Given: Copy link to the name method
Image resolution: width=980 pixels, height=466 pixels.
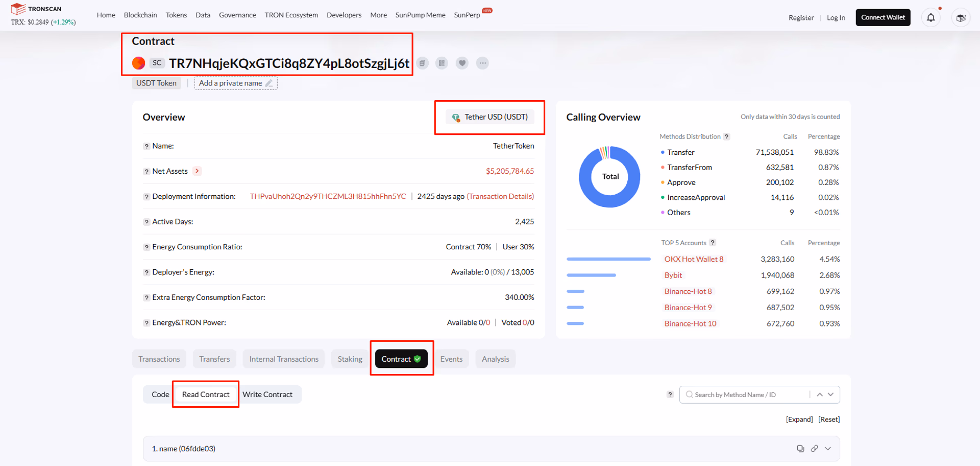Looking at the screenshot, I should click(815, 449).
